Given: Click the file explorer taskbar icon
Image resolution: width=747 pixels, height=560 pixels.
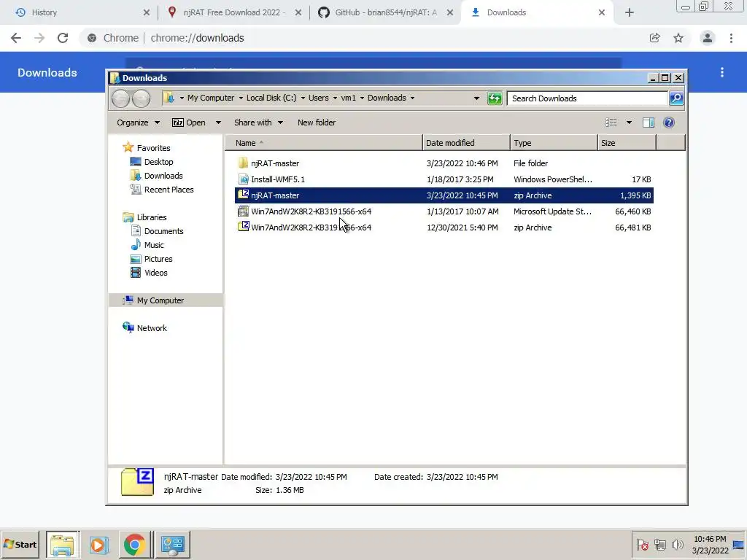Looking at the screenshot, I should (x=63, y=544).
